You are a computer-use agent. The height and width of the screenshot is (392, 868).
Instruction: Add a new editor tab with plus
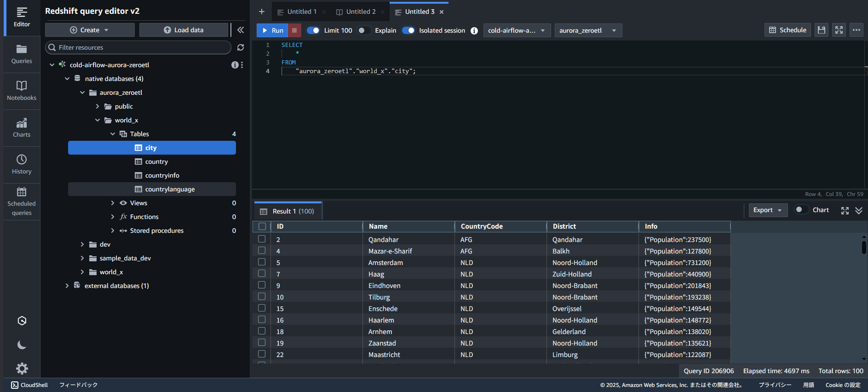pyautogui.click(x=262, y=12)
